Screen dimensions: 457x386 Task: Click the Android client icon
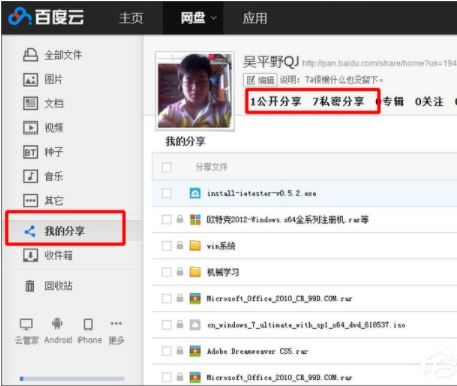click(57, 324)
